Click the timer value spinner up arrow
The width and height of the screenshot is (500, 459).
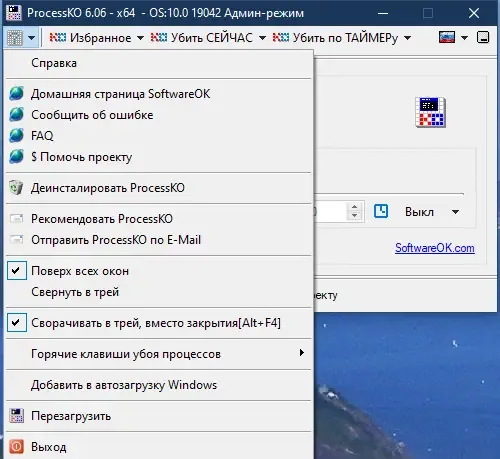[x=354, y=207]
